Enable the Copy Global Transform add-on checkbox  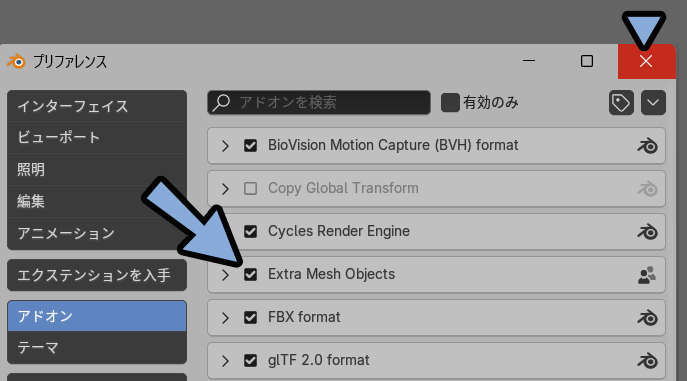pyautogui.click(x=251, y=188)
